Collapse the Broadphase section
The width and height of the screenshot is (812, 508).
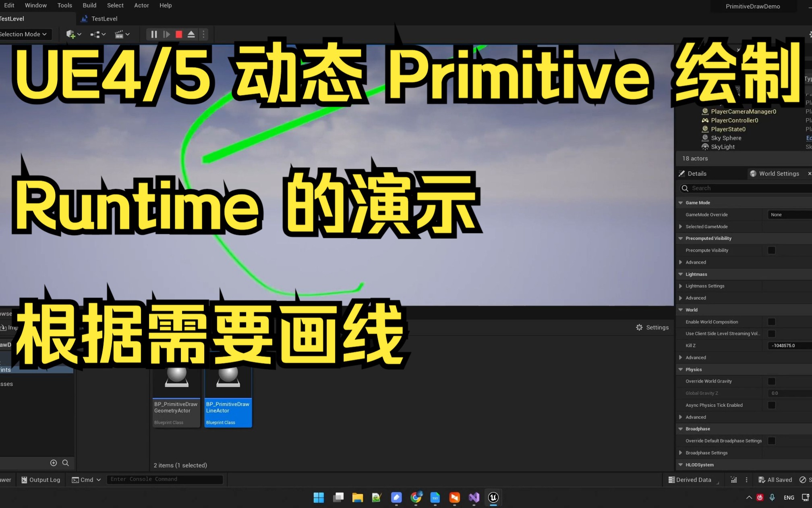pos(681,429)
